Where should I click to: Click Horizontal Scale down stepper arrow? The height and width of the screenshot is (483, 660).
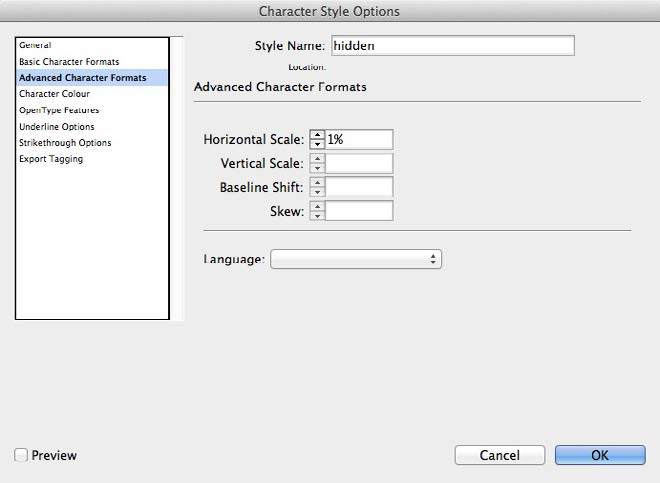coord(317,144)
